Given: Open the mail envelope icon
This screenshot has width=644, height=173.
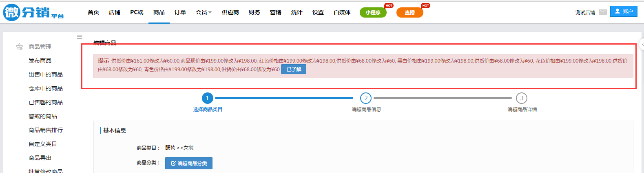Looking at the screenshot, I should pyautogui.click(x=602, y=12).
